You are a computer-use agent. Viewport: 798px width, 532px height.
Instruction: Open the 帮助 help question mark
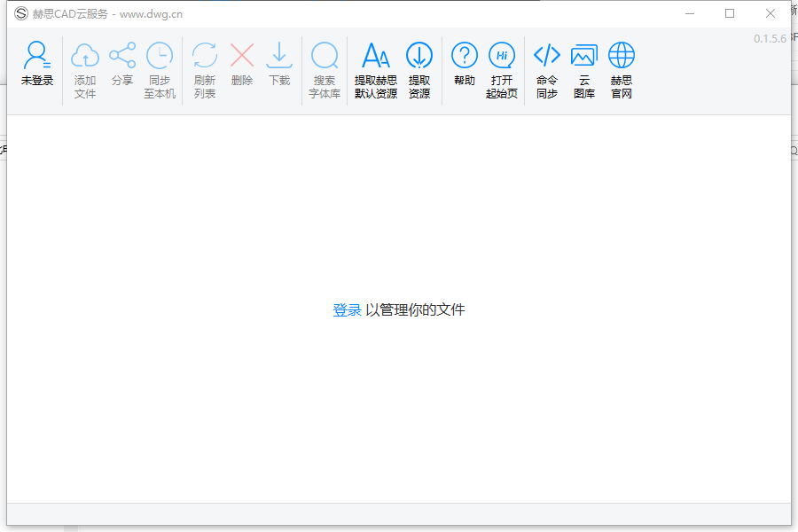(465, 57)
